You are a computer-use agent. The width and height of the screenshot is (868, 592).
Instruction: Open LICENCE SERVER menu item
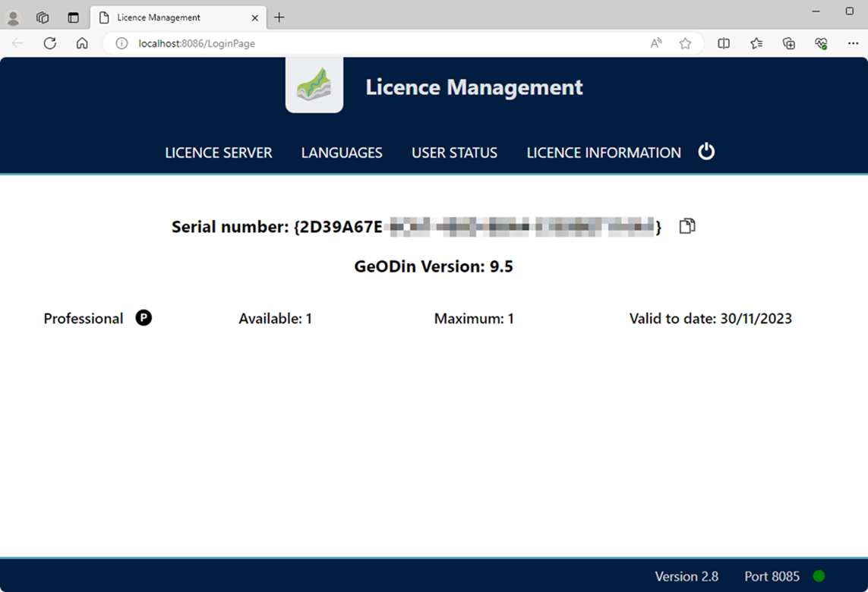click(218, 153)
